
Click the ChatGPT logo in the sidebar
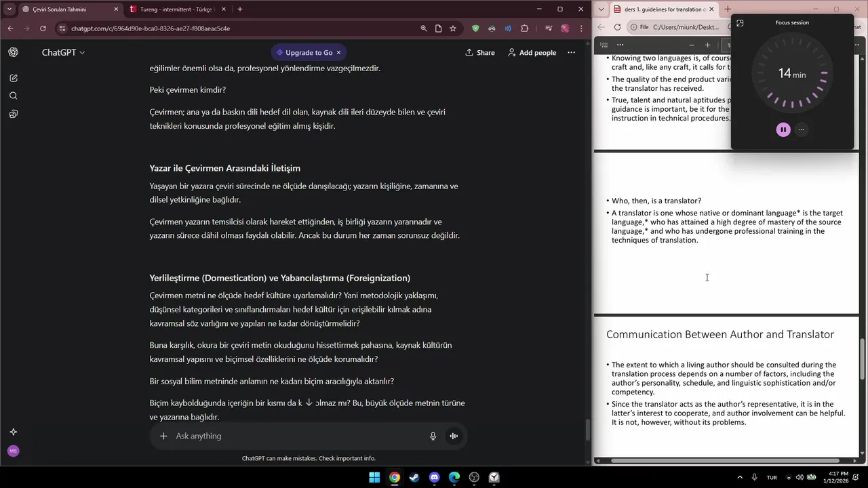point(13,52)
